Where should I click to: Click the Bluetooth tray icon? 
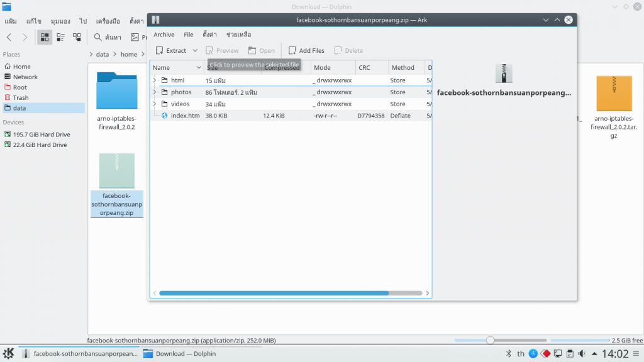coord(508,353)
